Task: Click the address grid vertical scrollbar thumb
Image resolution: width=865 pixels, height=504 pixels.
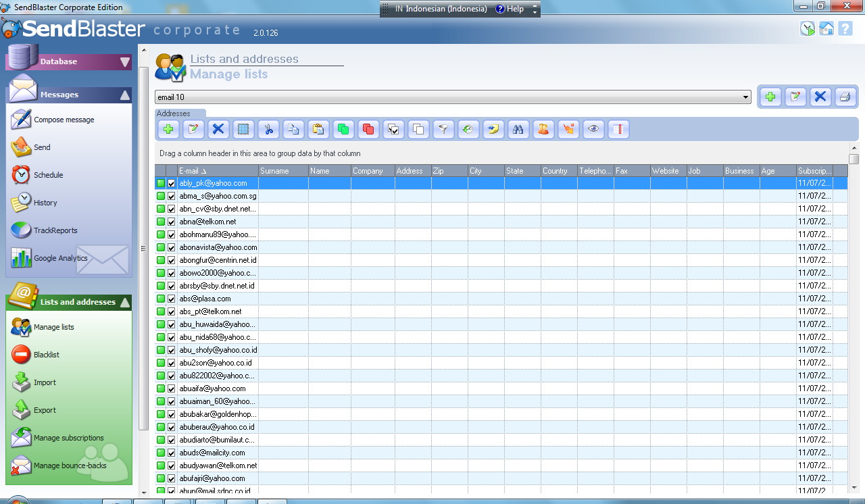Action: click(x=854, y=159)
